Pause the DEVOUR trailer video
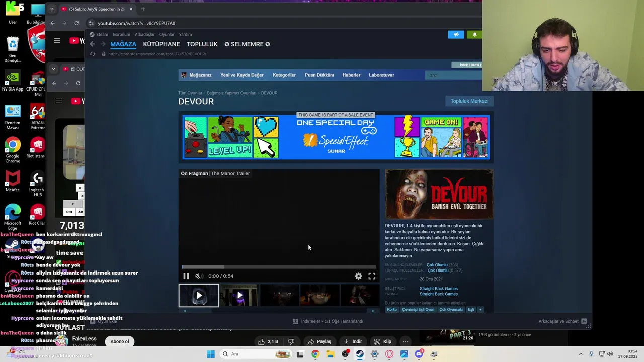 186,276
